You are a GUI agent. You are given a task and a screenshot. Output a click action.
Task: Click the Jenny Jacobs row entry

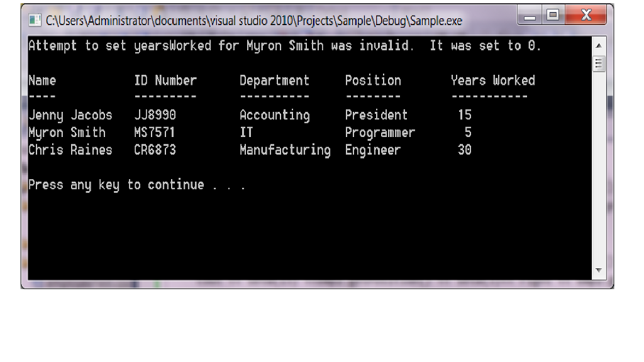pyautogui.click(x=70, y=115)
